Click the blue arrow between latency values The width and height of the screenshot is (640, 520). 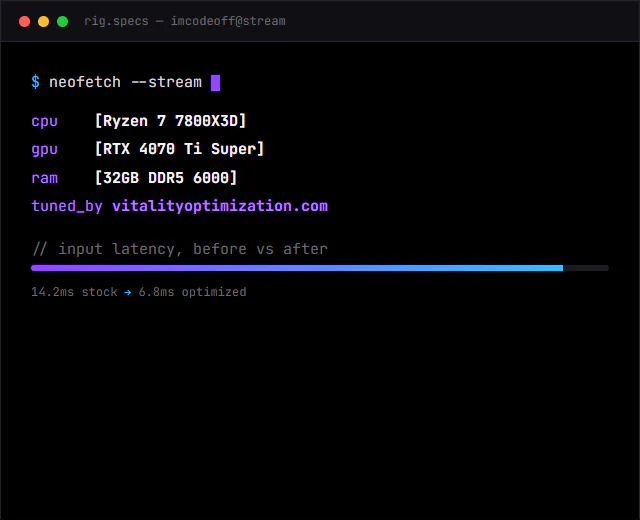(128, 292)
